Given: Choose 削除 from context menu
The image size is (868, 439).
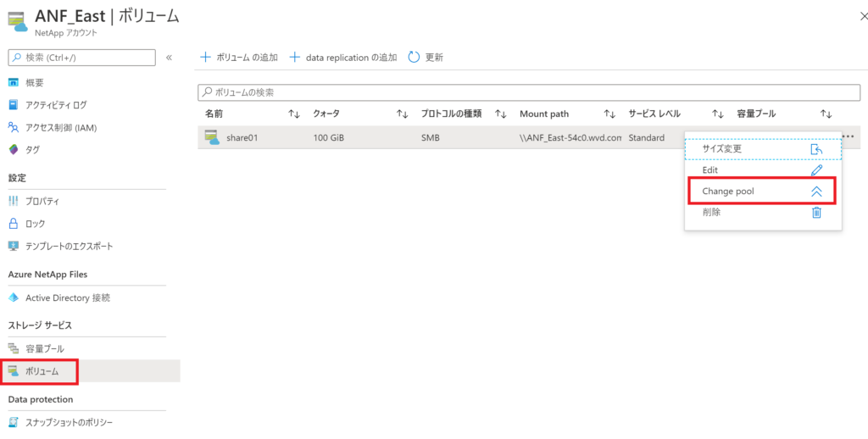Looking at the screenshot, I should pos(764,212).
